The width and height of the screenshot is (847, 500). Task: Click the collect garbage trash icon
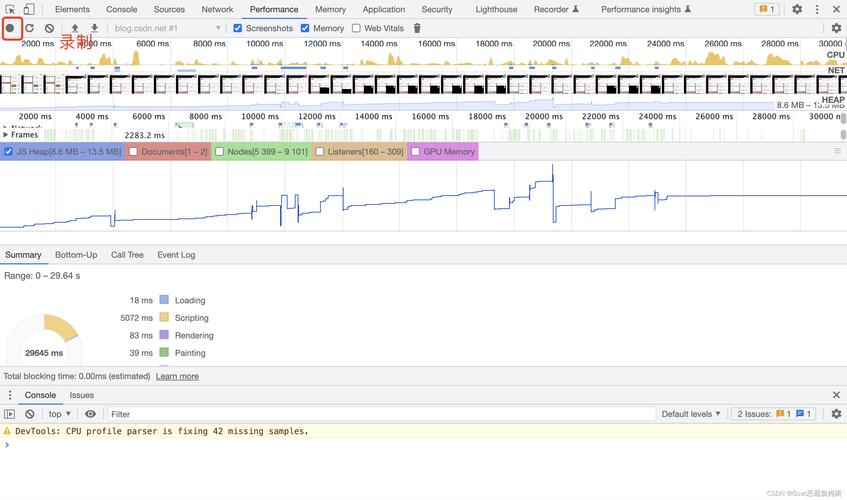[x=417, y=28]
